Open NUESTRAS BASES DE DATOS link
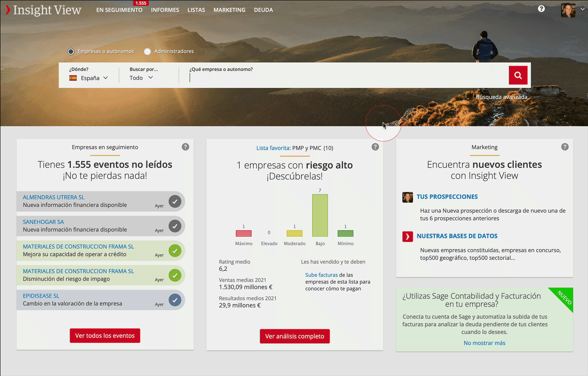588x376 pixels. coord(457,236)
